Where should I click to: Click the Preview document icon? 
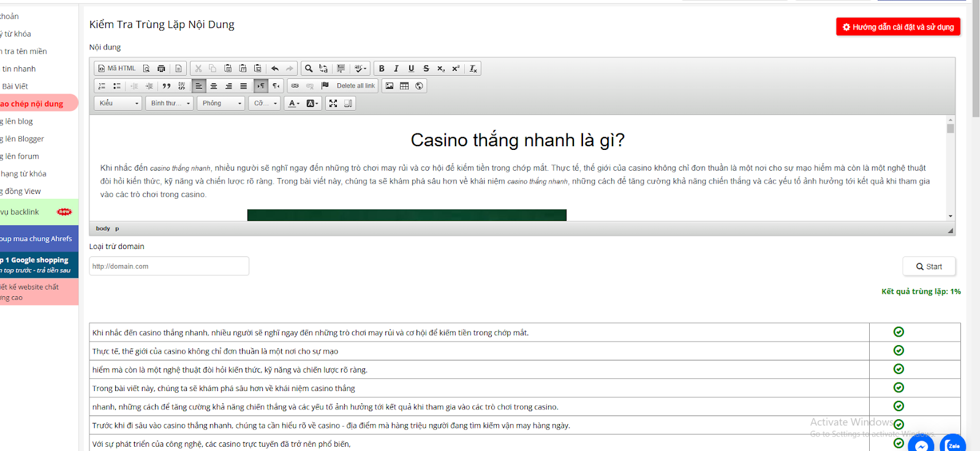[146, 69]
